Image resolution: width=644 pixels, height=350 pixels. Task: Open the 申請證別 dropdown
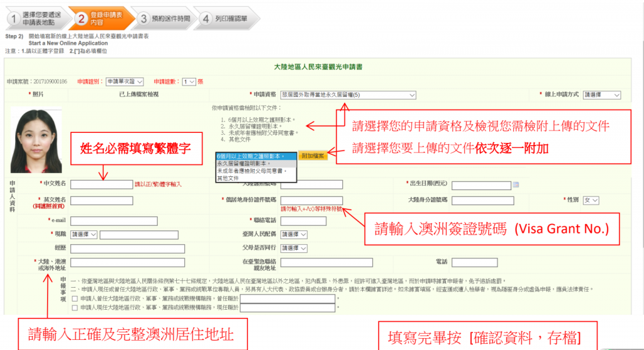pos(125,82)
